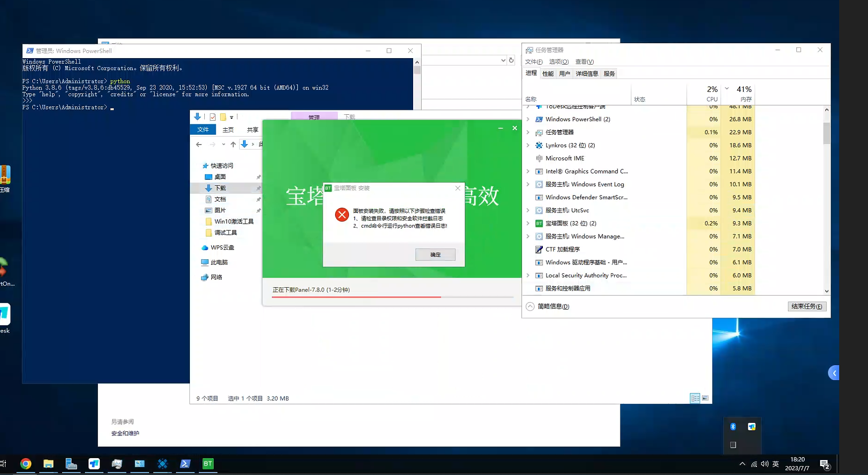Minimize the green 宝塔 installer window
The height and width of the screenshot is (475, 868).
pyautogui.click(x=501, y=128)
